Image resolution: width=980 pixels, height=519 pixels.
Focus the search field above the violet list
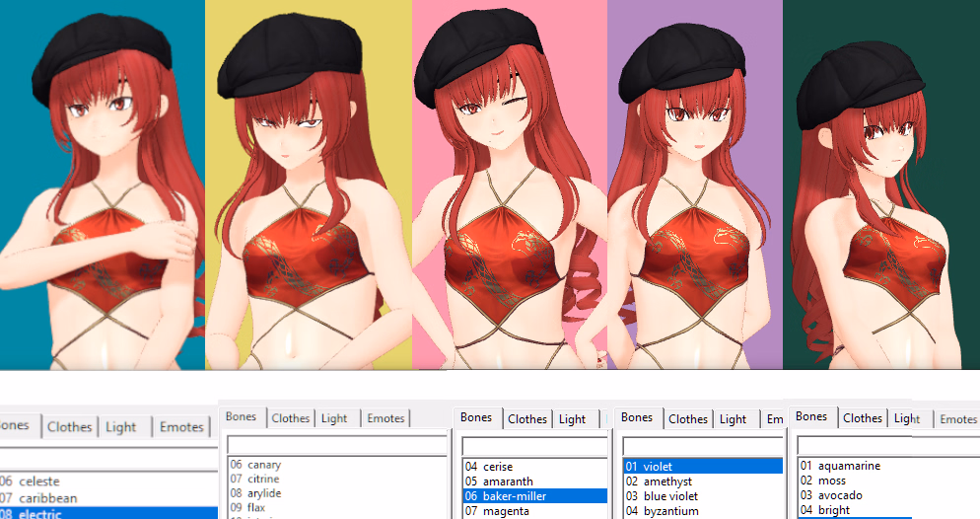click(703, 446)
